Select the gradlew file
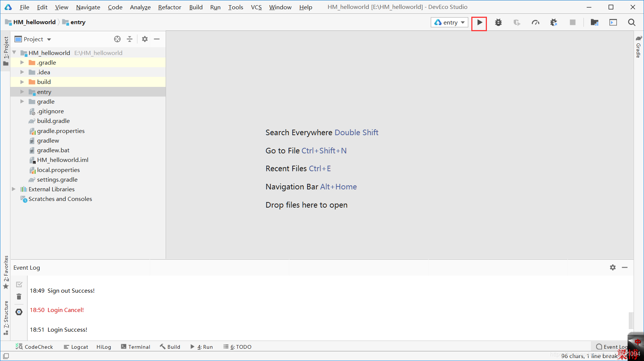The image size is (644, 361). pos(48,140)
